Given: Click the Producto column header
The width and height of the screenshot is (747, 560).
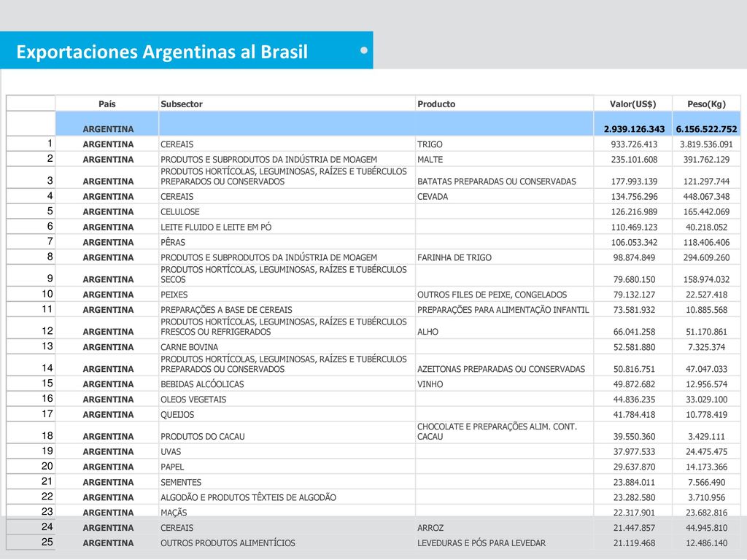Looking at the screenshot, I should pyautogui.click(x=436, y=104).
